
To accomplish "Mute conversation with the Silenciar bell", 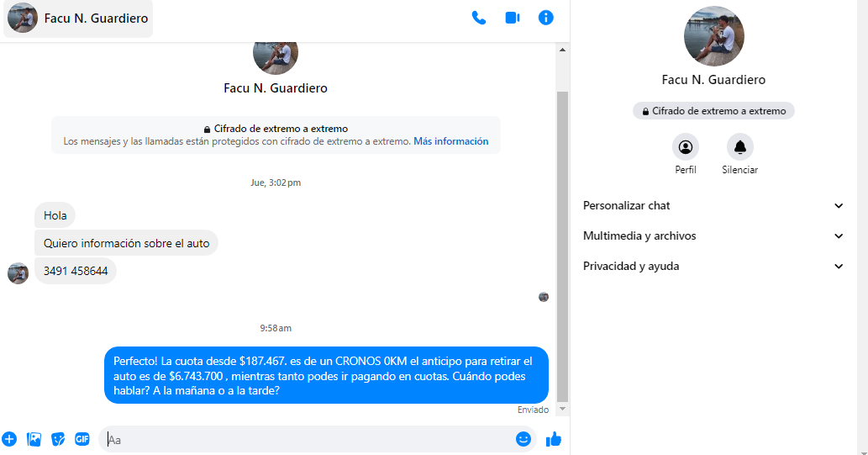I will coord(739,154).
